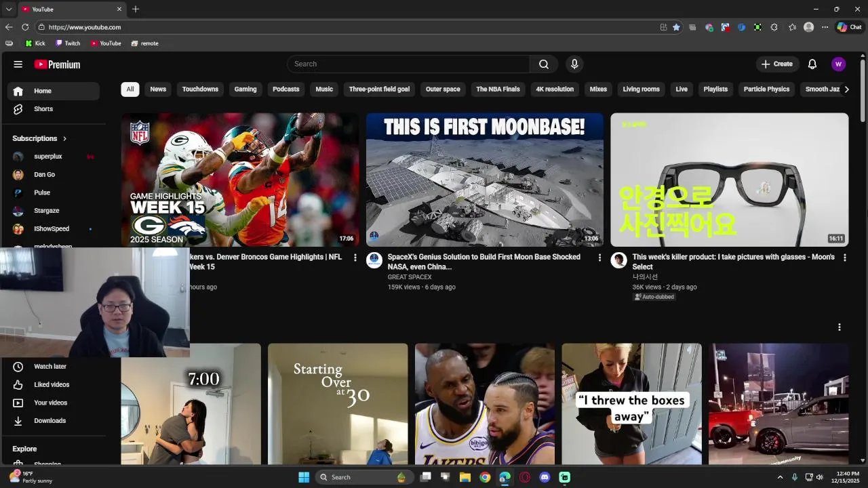
Task: Open the Shorts shelf three-dot menu
Action: (x=840, y=327)
